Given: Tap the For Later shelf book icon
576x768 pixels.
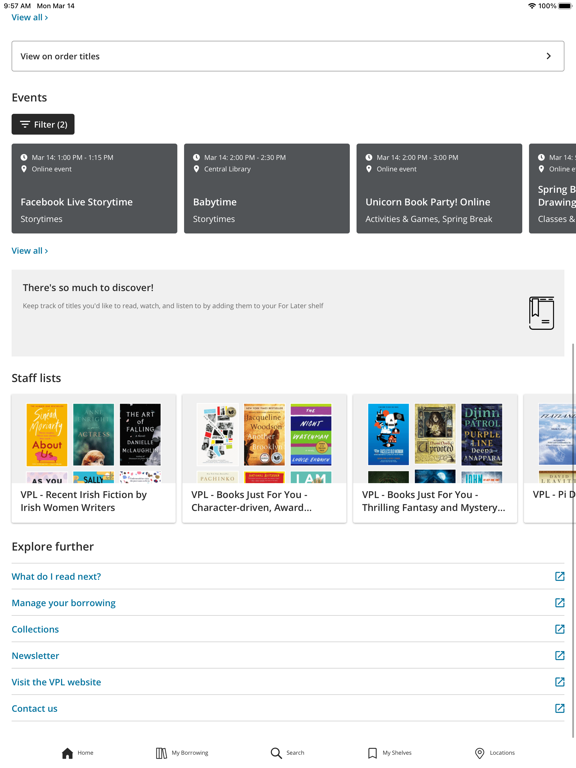Looking at the screenshot, I should click(541, 313).
